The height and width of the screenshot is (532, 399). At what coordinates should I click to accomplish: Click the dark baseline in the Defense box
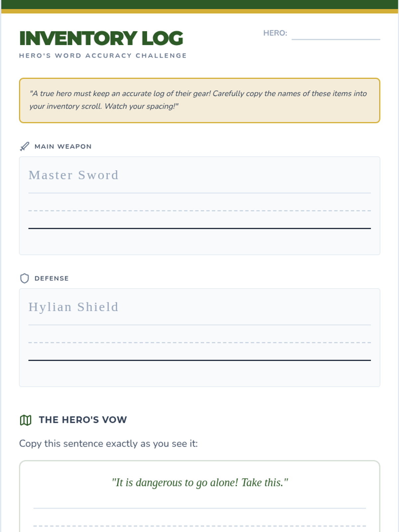pos(199,360)
